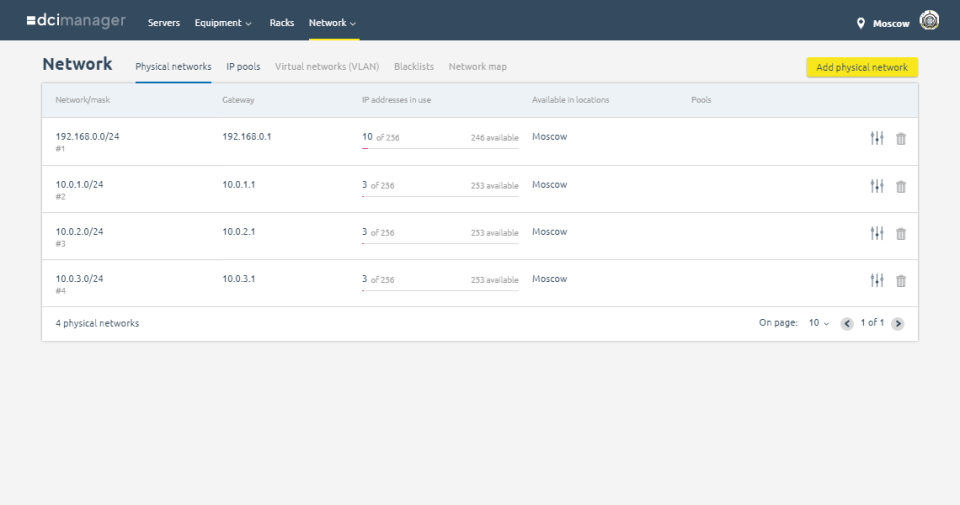Click Available in locations column header
Image resolution: width=960 pixels, height=505 pixels.
[x=571, y=100]
